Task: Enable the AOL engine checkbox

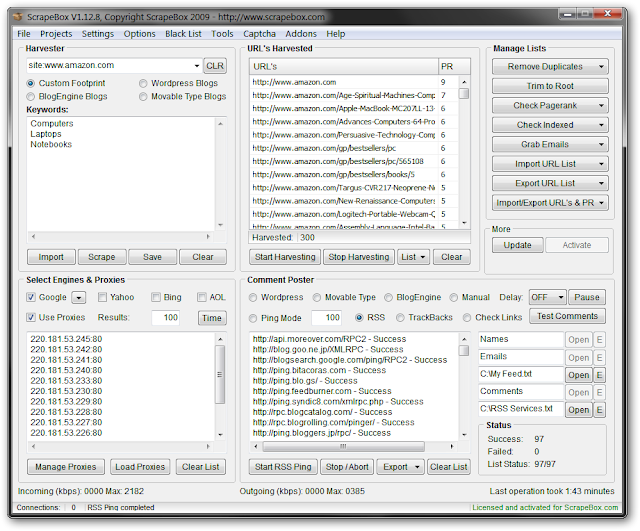Action: (x=202, y=297)
